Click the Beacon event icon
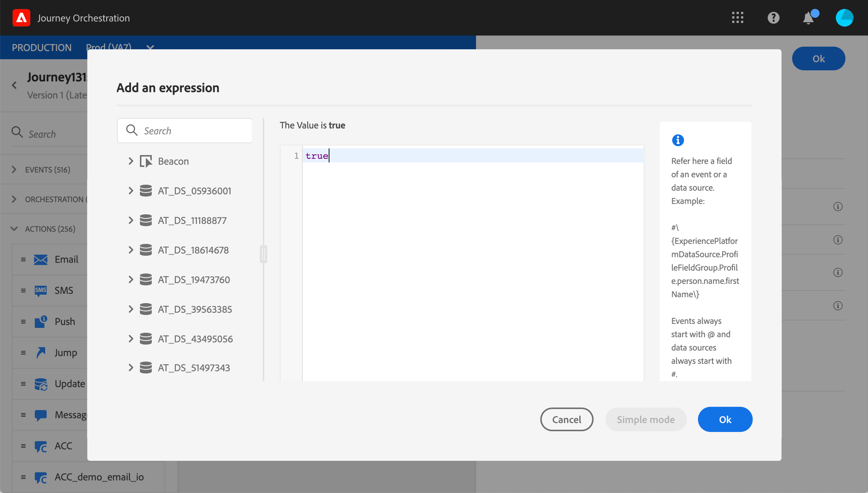The image size is (868, 493). click(x=146, y=161)
